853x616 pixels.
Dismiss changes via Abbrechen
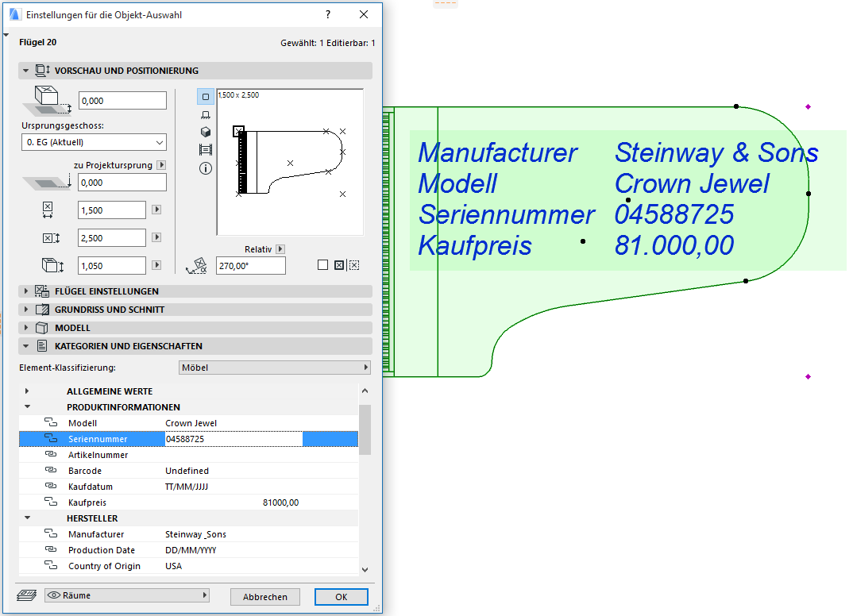[x=264, y=596]
